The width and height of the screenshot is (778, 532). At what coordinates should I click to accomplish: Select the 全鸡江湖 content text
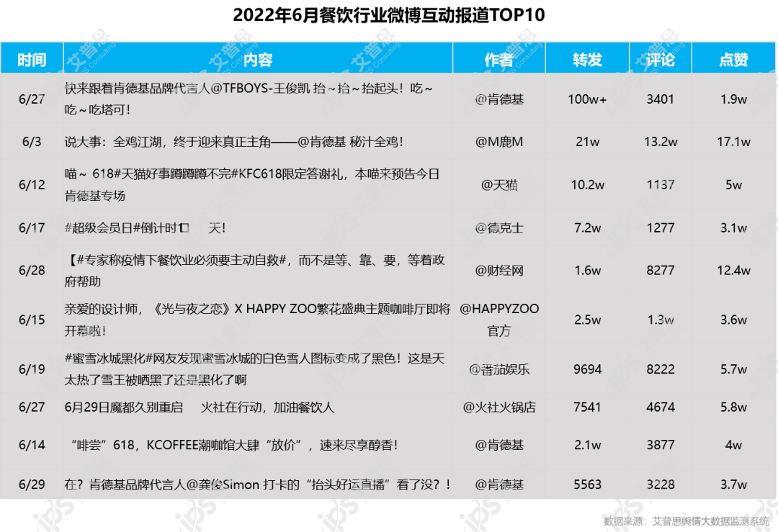[x=233, y=142]
